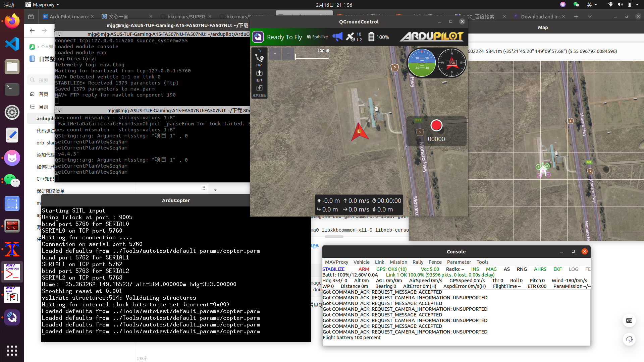The width and height of the screenshot is (644, 362).
Task: Zoom in using the map + button
Action: [275, 54]
